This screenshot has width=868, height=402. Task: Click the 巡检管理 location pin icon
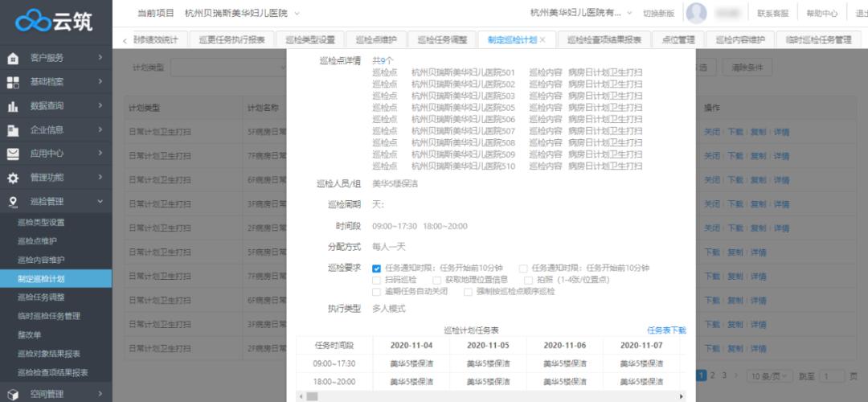tap(13, 202)
